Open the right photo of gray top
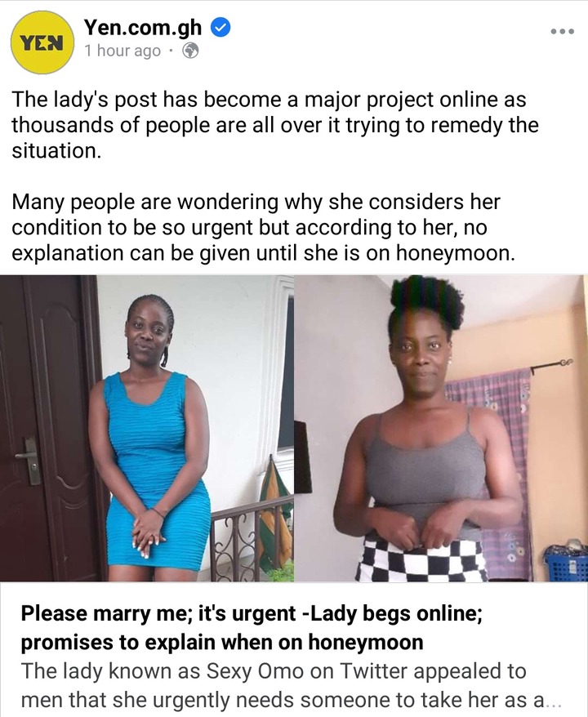The image size is (588, 717). 441,428
